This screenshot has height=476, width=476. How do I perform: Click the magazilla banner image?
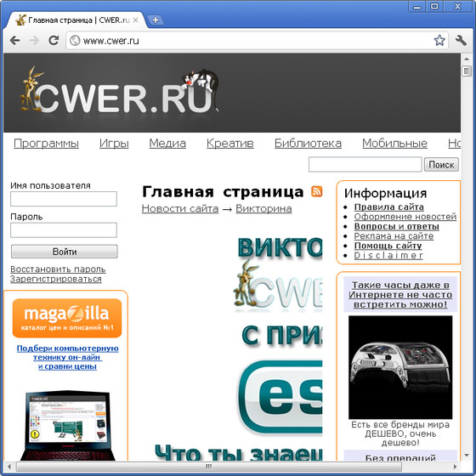click(x=67, y=318)
